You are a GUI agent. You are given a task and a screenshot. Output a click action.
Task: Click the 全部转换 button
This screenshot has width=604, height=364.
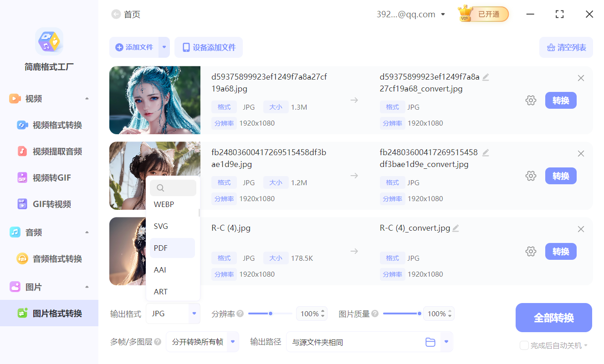pyautogui.click(x=553, y=318)
